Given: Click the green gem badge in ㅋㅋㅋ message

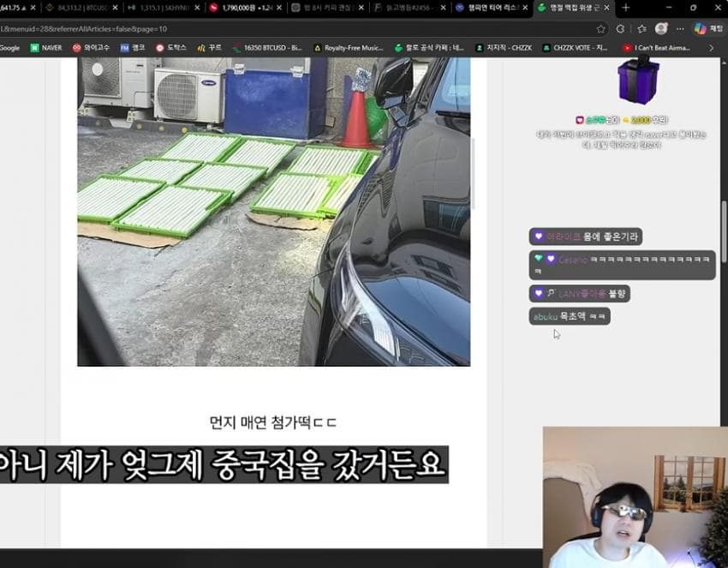Looking at the screenshot, I should [539, 258].
